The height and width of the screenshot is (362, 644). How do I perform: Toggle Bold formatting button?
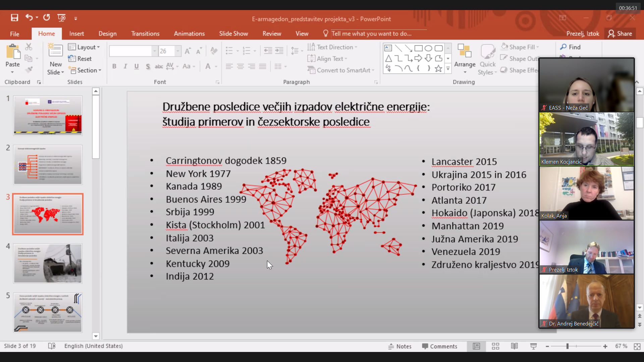point(114,66)
